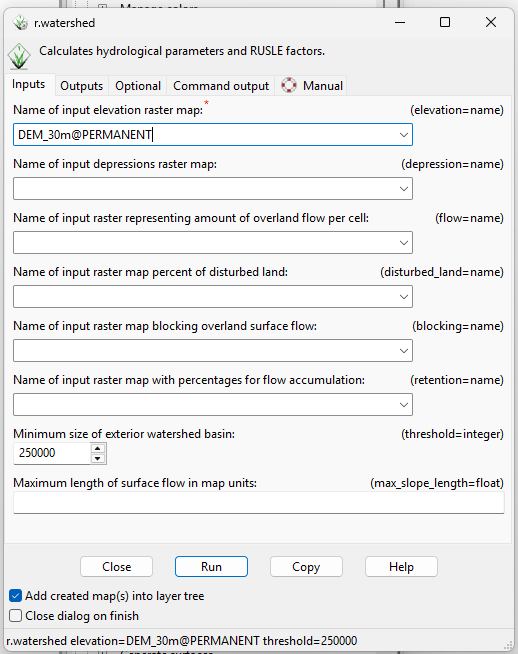The image size is (518, 654).
Task: Maximize the r.watershed window
Action: (445, 22)
